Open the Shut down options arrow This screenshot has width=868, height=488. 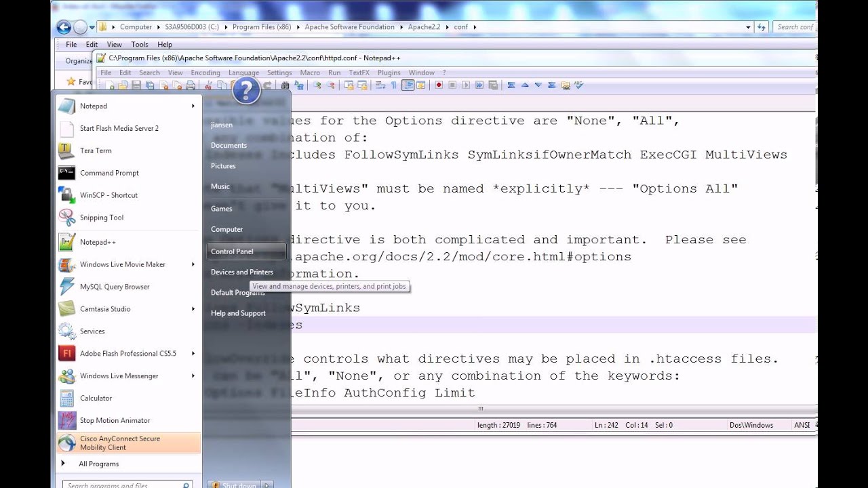[x=267, y=485]
